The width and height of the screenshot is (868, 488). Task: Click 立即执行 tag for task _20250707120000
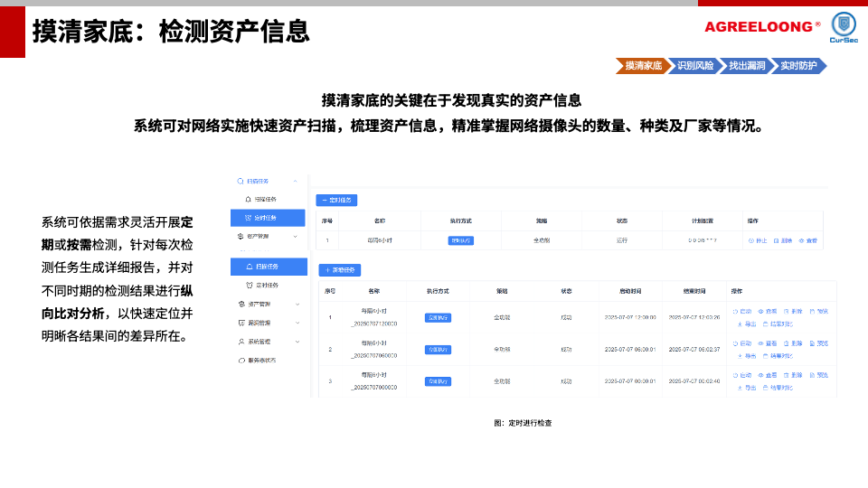click(438, 317)
